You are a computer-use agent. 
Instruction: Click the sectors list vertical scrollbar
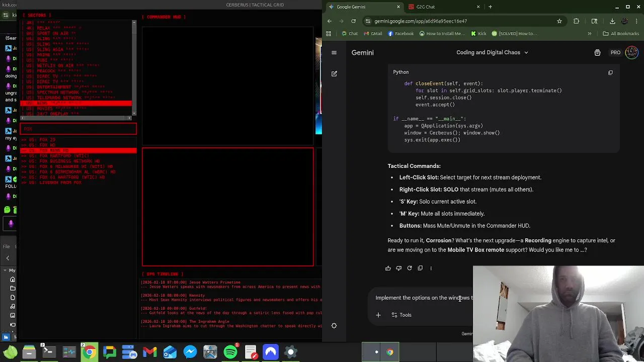coord(134,68)
